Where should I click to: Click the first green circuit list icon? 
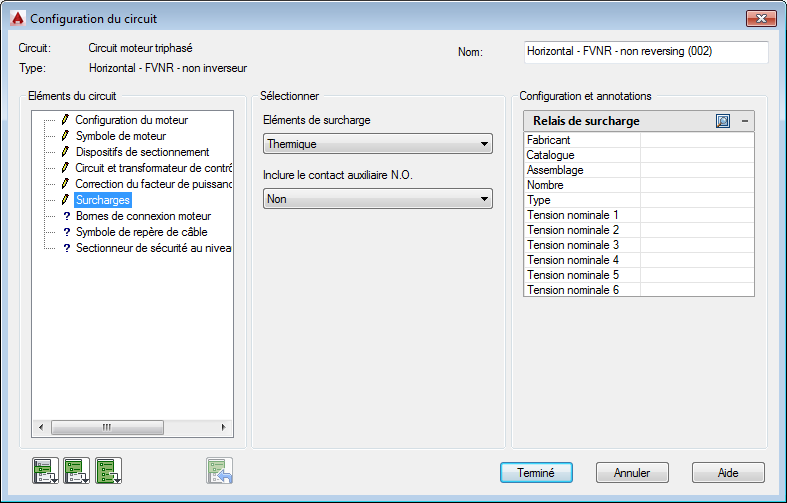coord(45,470)
